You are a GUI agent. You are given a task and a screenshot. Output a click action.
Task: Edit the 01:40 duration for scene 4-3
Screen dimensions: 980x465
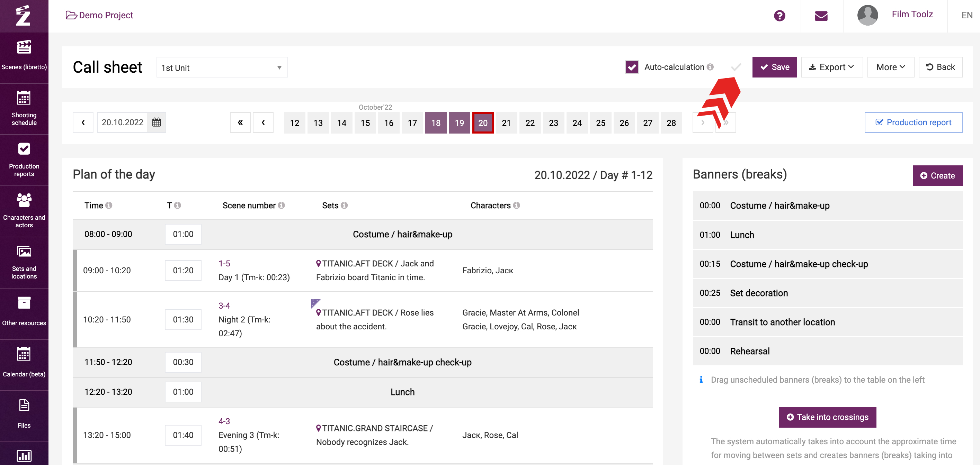[183, 435]
